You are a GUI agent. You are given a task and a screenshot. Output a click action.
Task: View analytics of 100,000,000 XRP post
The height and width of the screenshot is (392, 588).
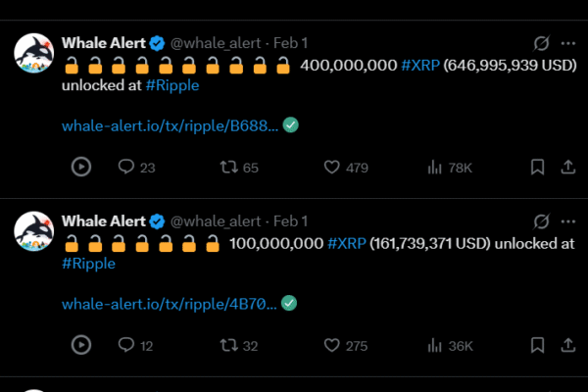click(435, 345)
